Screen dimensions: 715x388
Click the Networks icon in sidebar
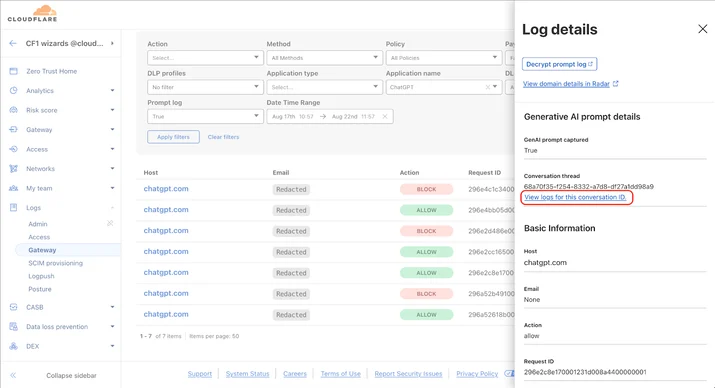(14, 169)
